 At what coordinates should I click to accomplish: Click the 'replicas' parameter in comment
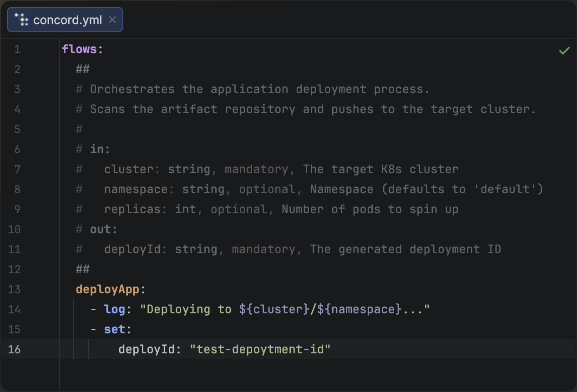pyautogui.click(x=132, y=209)
